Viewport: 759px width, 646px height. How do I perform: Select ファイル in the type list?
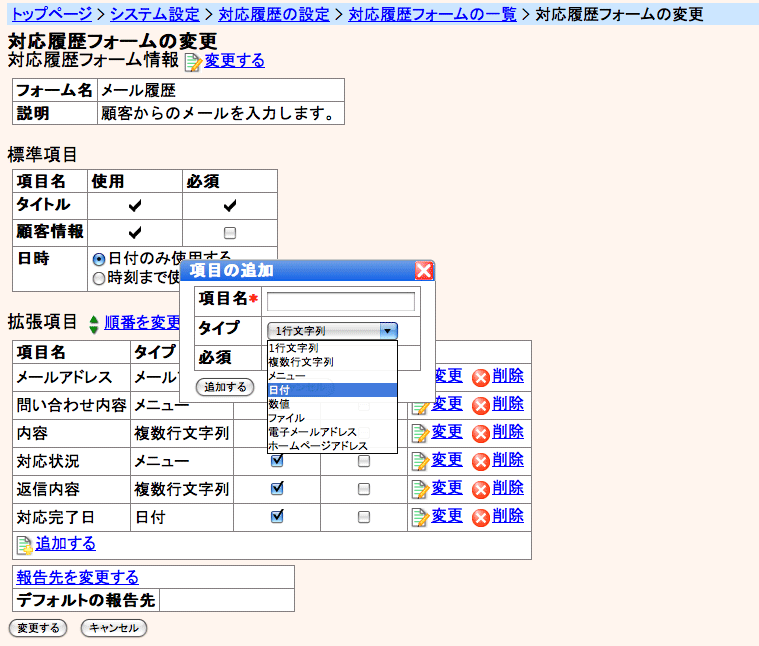click(x=332, y=418)
